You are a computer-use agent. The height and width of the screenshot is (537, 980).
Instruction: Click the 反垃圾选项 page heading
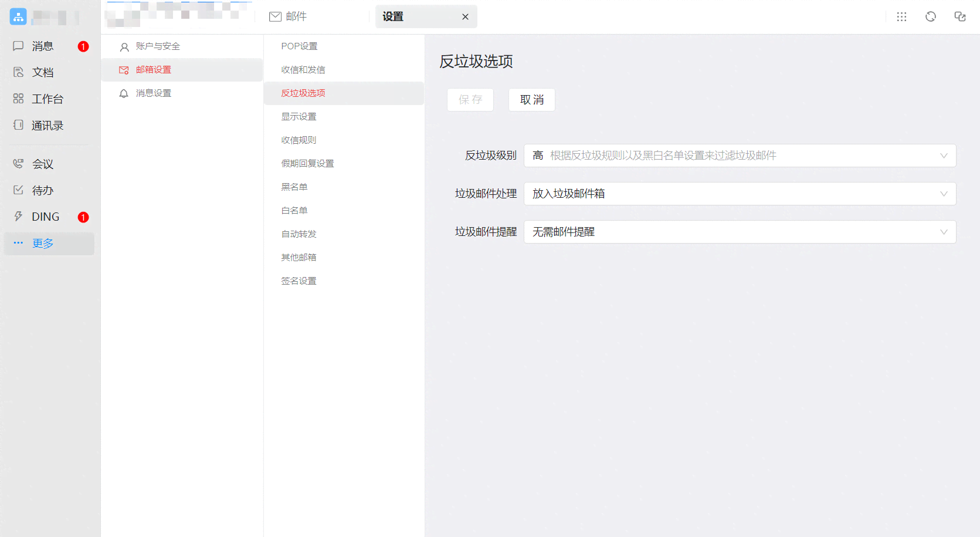(x=476, y=62)
